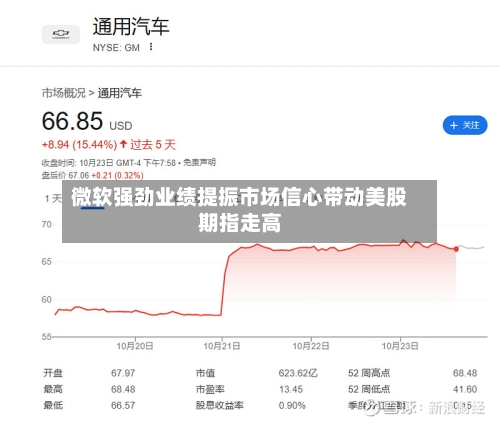The width and height of the screenshot is (500, 423).
Task: Click the 通用汽车 company title heading
Action: coord(131,27)
